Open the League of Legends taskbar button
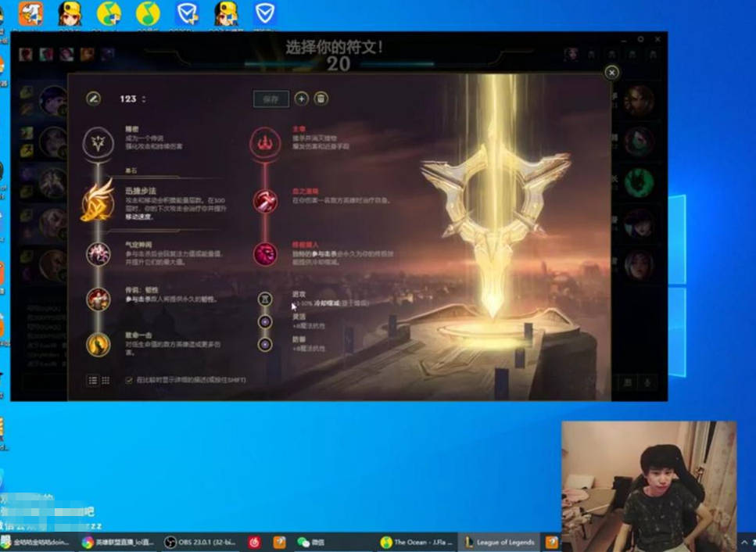This screenshot has width=756, height=552. tap(500, 543)
